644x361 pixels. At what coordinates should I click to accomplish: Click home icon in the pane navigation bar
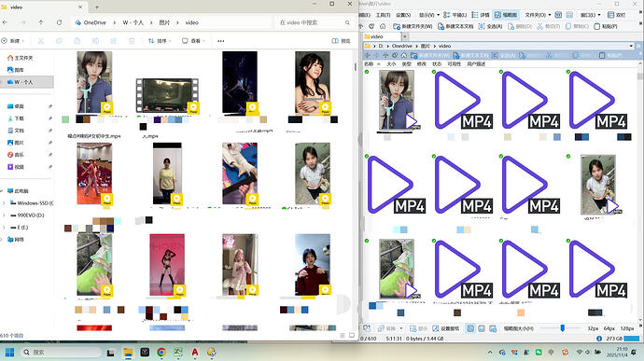click(x=404, y=55)
